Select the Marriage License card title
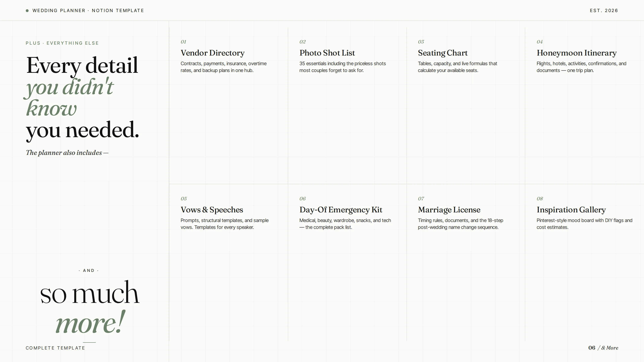 click(x=449, y=210)
